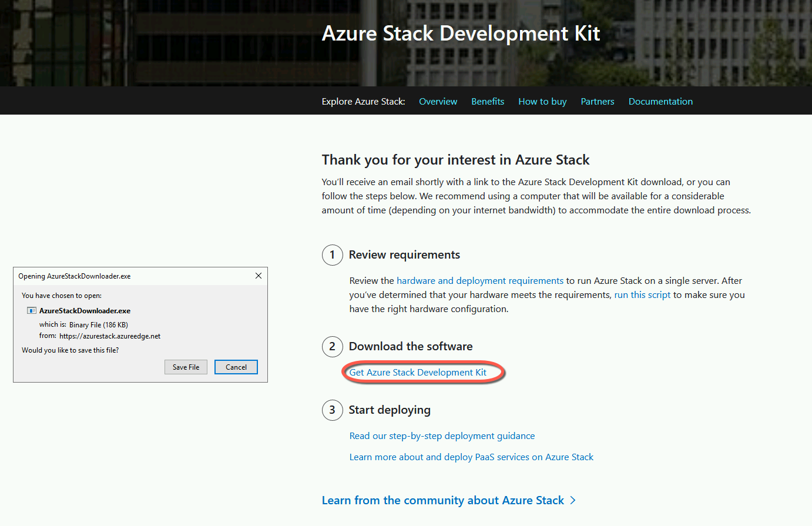
Task: Open the Documentation page
Action: (660, 101)
